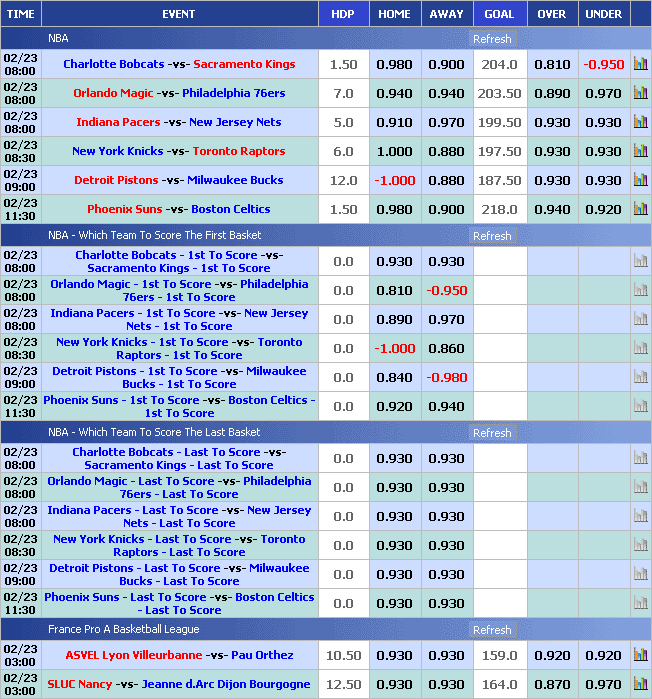Refresh the main NBA odds section

(492, 39)
